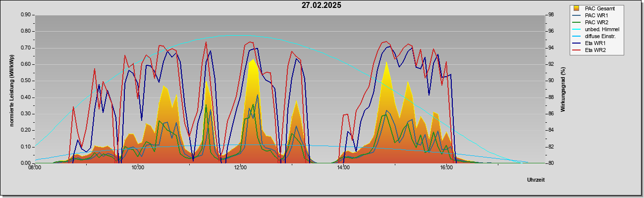
Task: Click the 0.90 left axis value
Action: click(x=26, y=15)
